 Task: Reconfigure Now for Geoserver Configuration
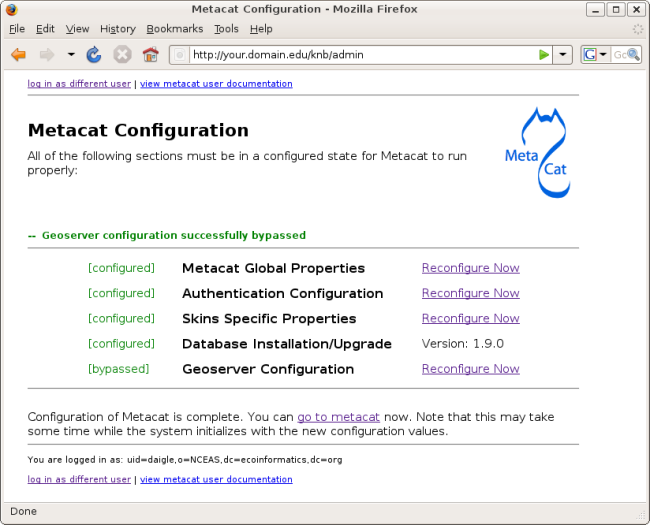tap(470, 369)
